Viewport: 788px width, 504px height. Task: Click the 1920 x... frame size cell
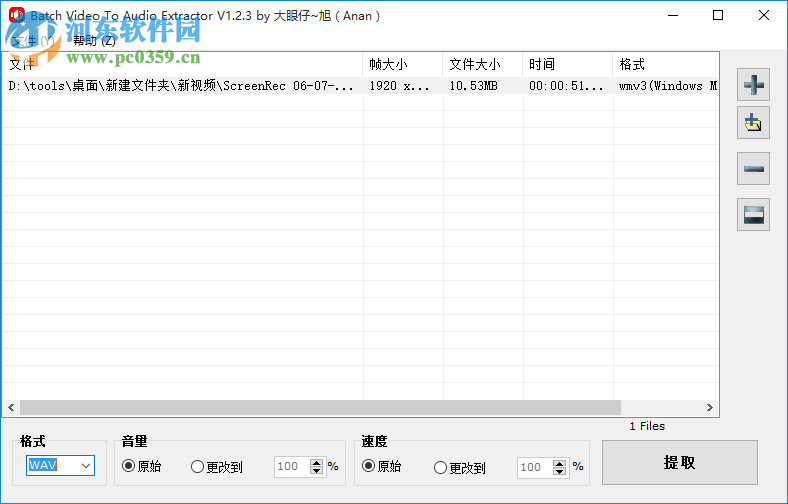coord(399,86)
